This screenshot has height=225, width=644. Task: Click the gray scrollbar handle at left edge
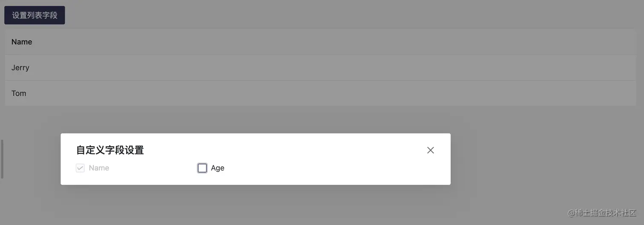pyautogui.click(x=2, y=159)
